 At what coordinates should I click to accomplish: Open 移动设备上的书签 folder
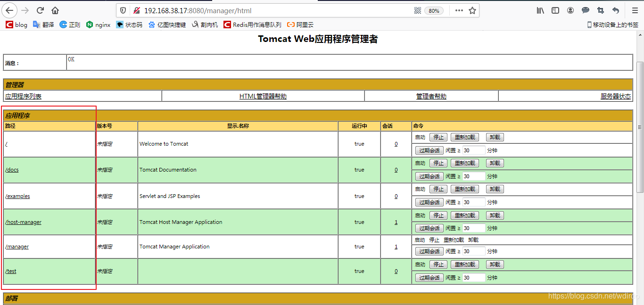[613, 25]
